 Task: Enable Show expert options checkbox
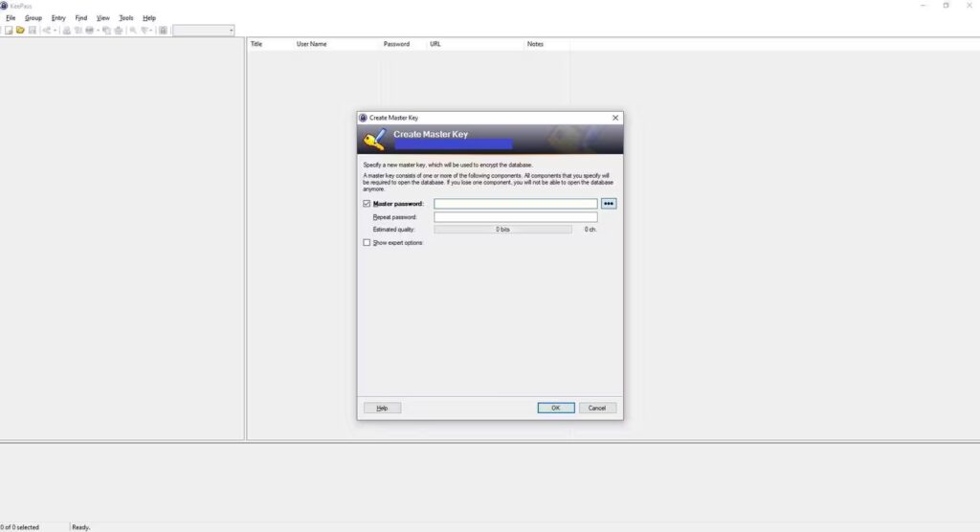[367, 242]
